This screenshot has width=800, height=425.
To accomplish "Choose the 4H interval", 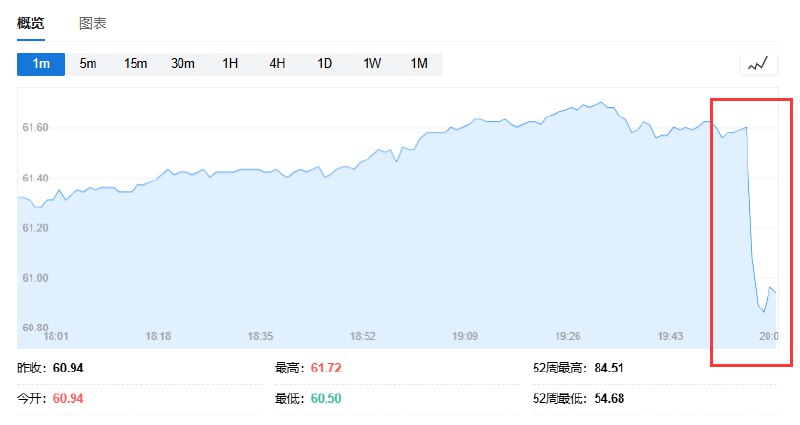I will 277,64.
